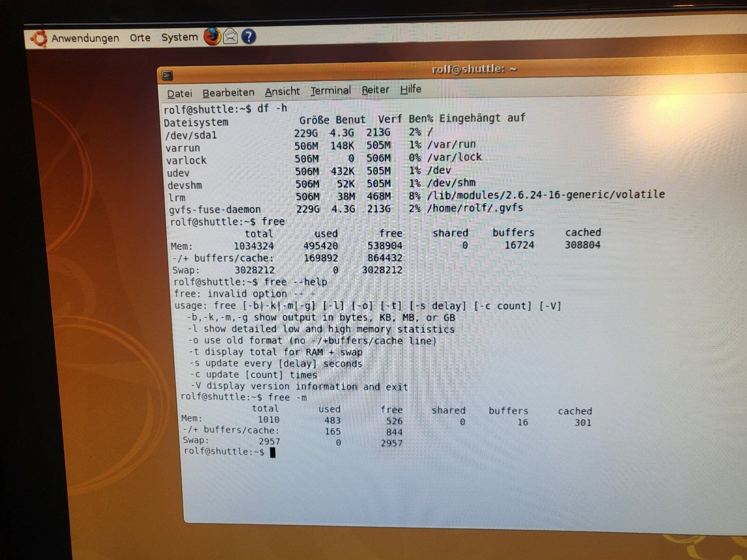Click the '/dev/sda1' filesystem entry
The image size is (747, 560).
pyautogui.click(x=191, y=135)
